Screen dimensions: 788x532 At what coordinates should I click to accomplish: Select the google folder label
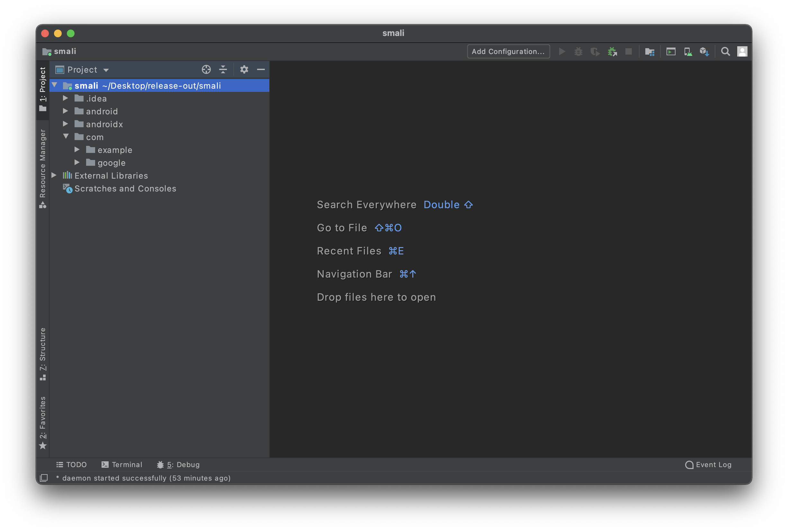pyautogui.click(x=112, y=163)
